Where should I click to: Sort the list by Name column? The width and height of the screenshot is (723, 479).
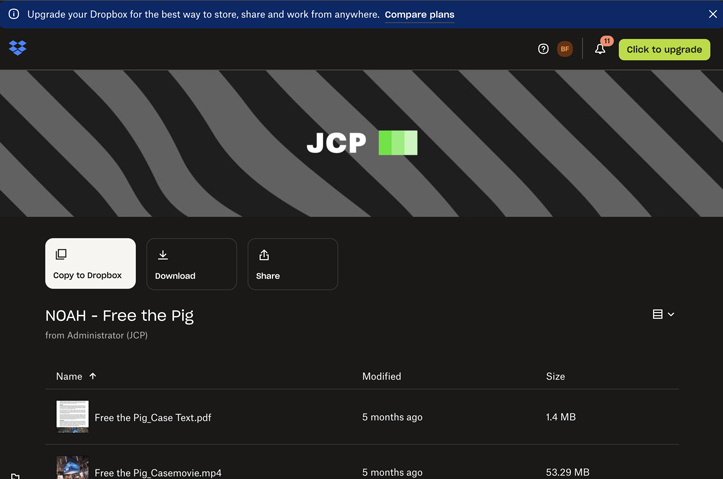[69, 376]
